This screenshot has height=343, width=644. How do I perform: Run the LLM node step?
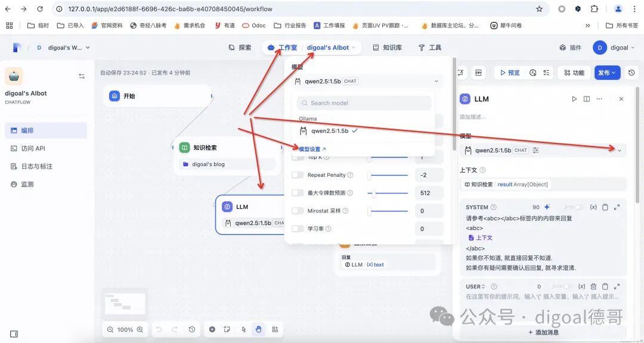click(574, 99)
